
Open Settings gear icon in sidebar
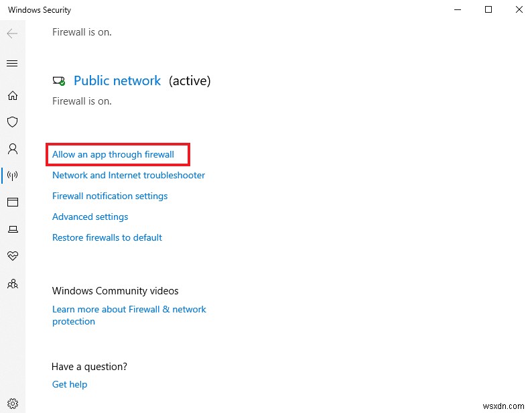pos(12,404)
